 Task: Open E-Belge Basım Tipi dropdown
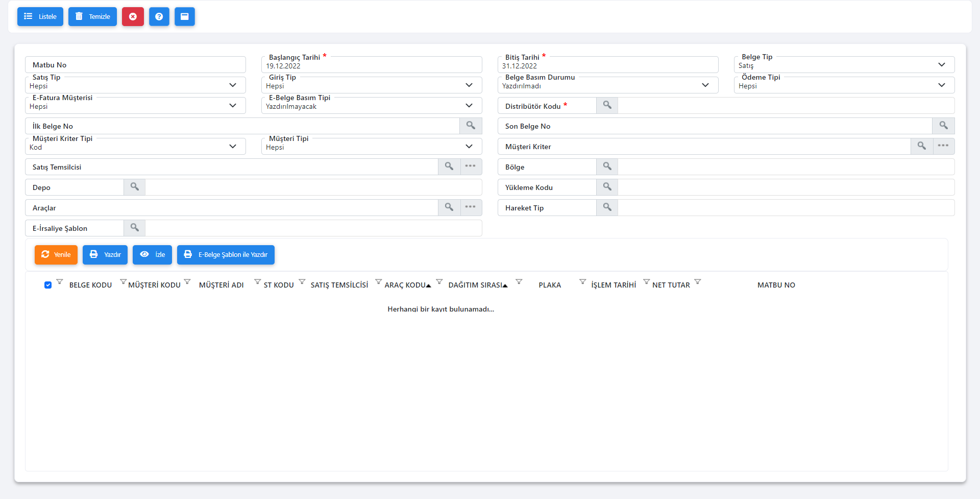(469, 106)
